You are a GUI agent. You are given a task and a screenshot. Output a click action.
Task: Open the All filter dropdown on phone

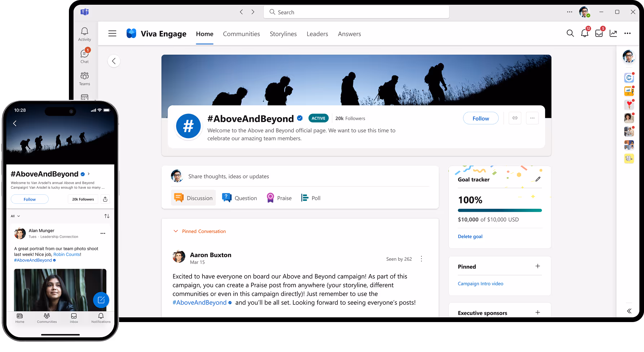tap(16, 216)
